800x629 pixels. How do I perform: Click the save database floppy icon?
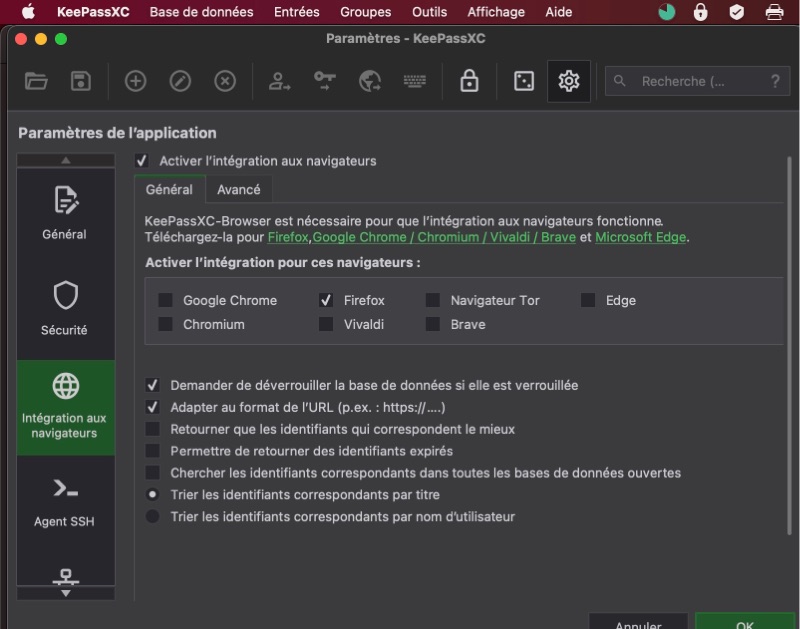coord(81,82)
